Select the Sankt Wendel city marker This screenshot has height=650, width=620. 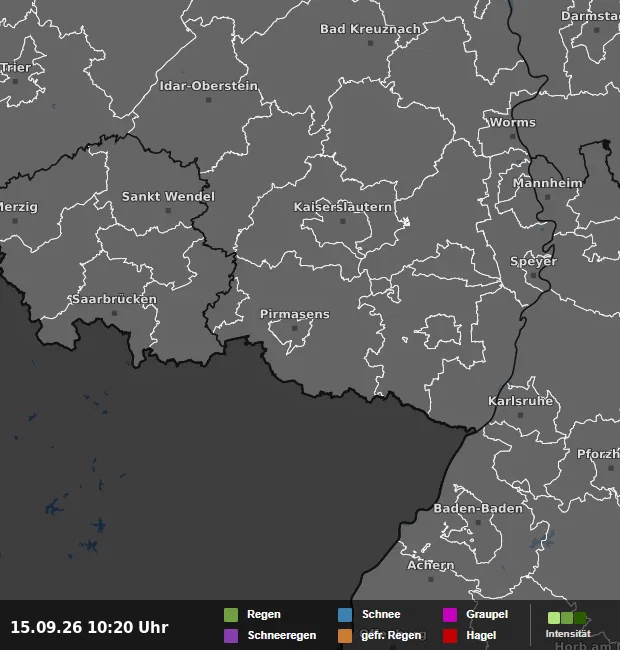point(168,211)
